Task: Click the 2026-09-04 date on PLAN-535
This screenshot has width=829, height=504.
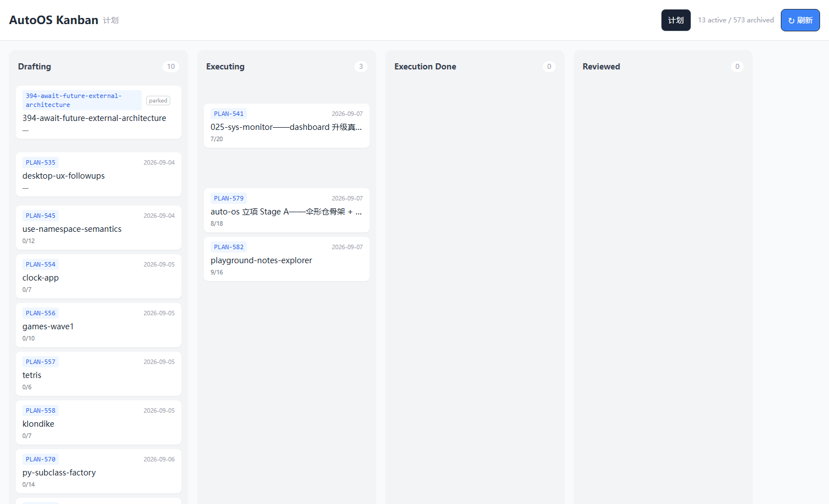Action: click(159, 162)
